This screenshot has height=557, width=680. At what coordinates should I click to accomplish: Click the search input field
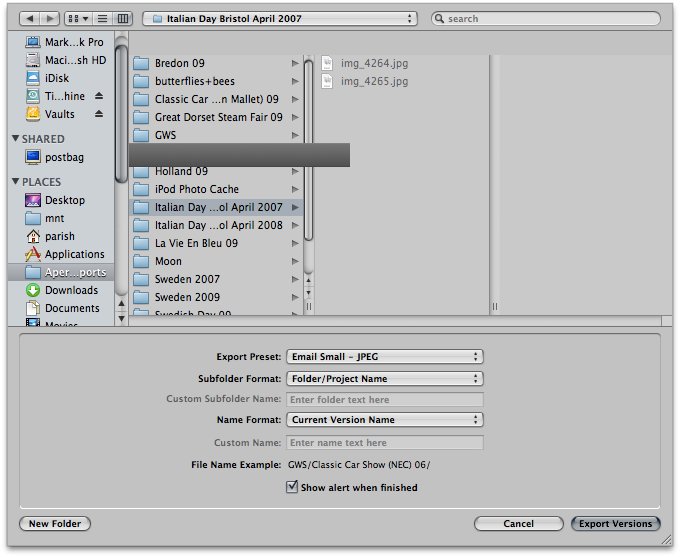tap(546, 19)
